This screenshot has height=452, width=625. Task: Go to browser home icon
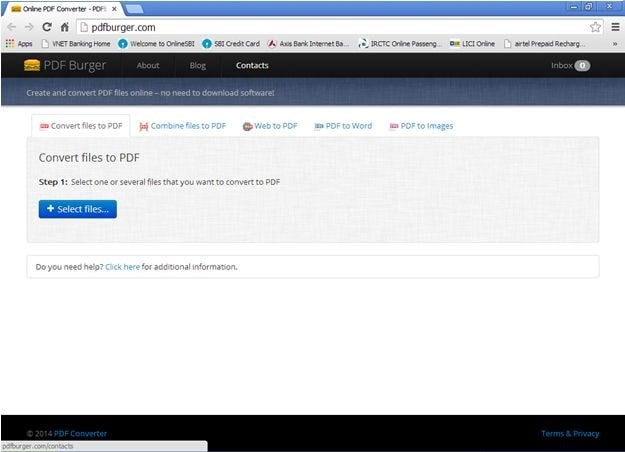(65, 27)
